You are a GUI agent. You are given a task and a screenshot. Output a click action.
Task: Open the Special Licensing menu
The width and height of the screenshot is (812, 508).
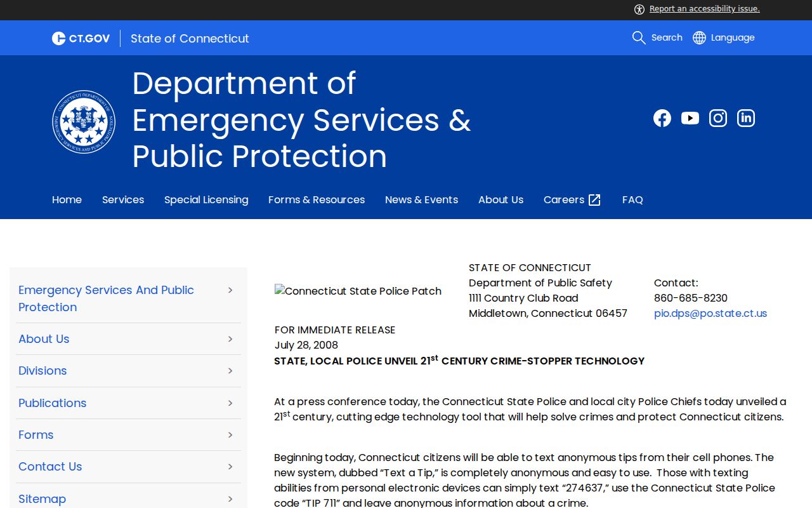[x=206, y=199]
